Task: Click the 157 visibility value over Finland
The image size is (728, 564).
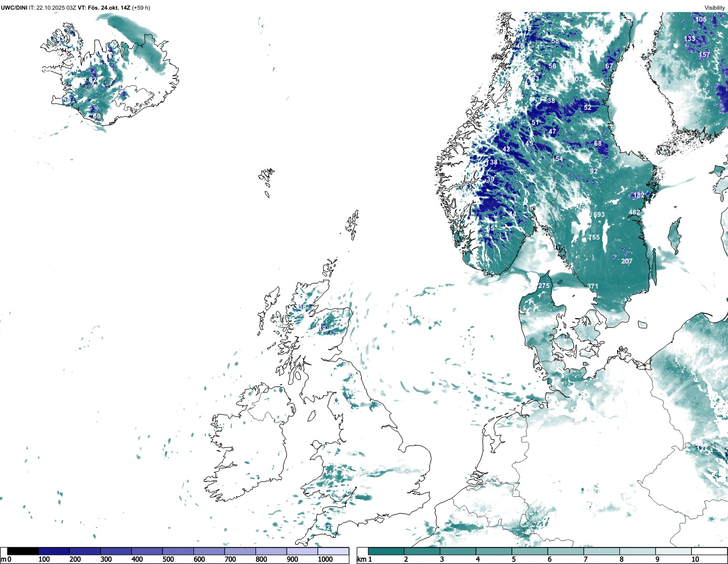Action: pos(704,55)
